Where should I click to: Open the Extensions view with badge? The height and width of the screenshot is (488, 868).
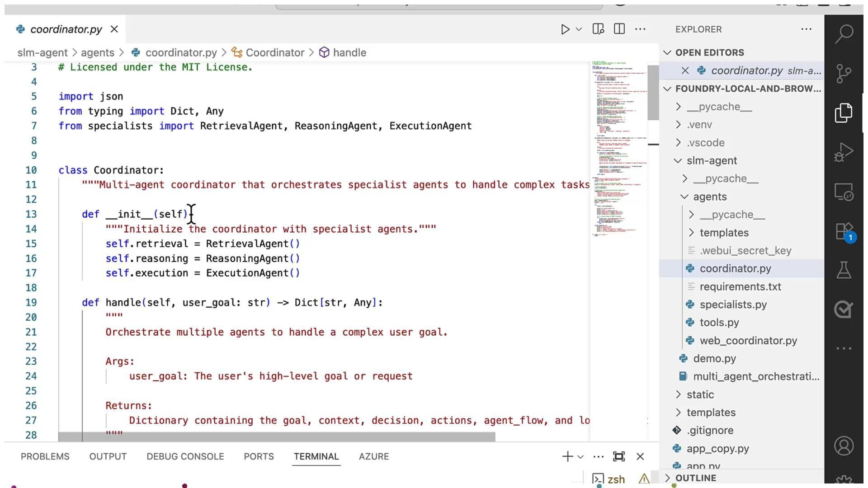[844, 232]
